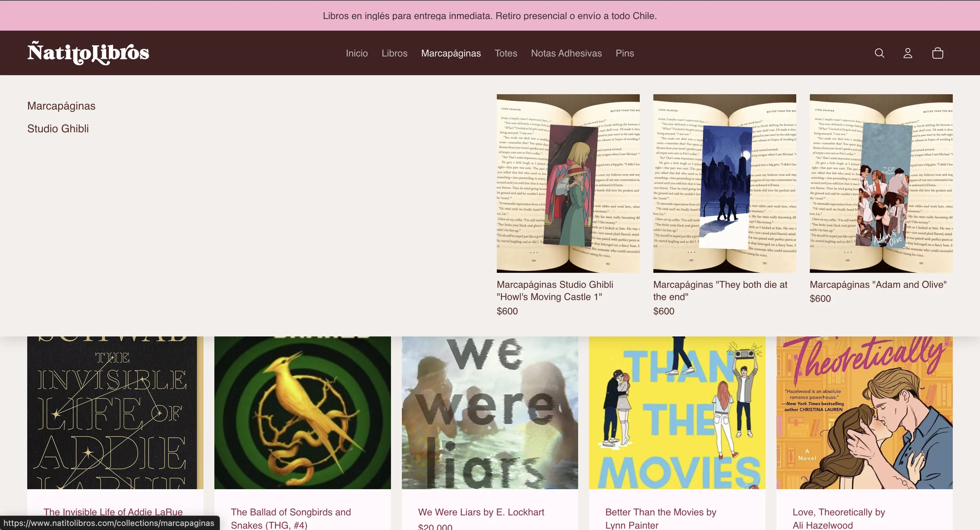Click the $600 price under Howl's Moving Castle
This screenshot has width=980, height=530.
tap(507, 311)
